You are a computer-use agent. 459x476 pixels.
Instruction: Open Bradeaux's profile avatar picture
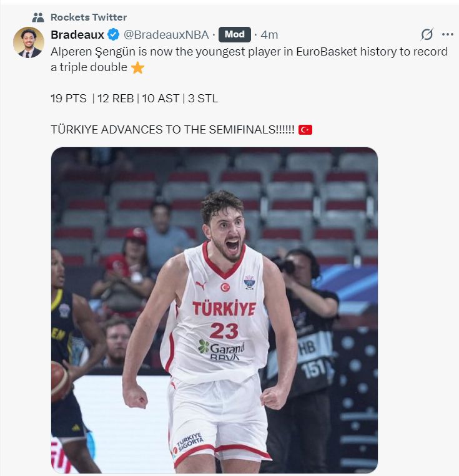pos(29,42)
